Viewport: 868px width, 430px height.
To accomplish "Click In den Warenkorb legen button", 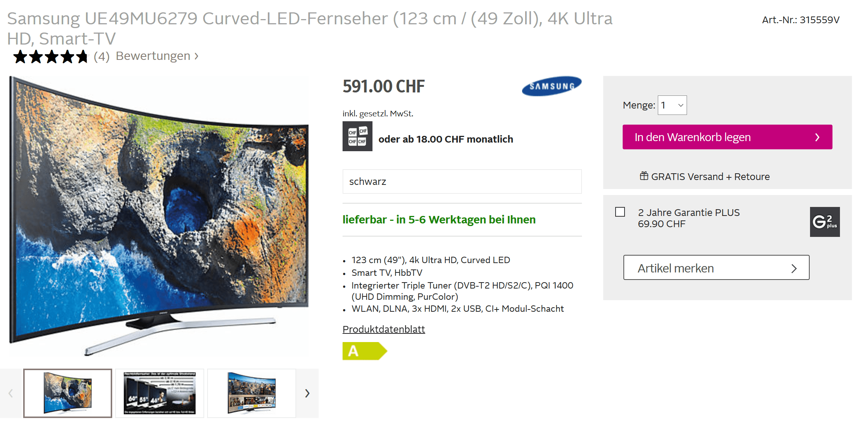I will (727, 137).
